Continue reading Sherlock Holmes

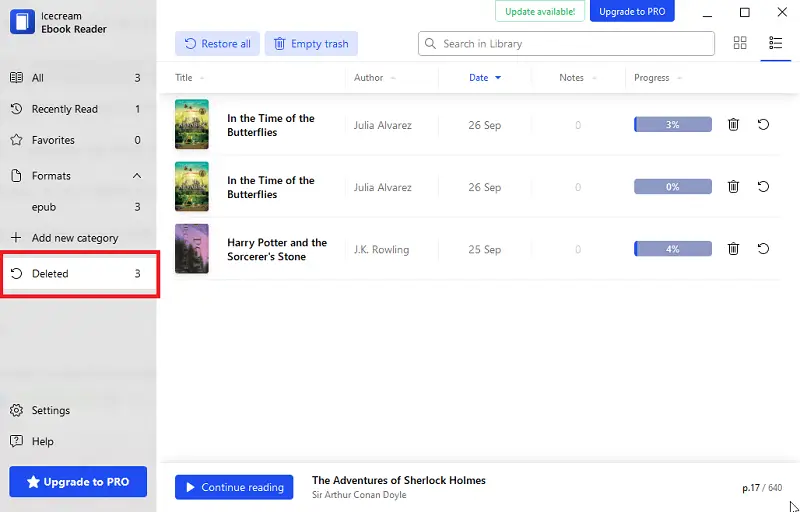click(234, 487)
